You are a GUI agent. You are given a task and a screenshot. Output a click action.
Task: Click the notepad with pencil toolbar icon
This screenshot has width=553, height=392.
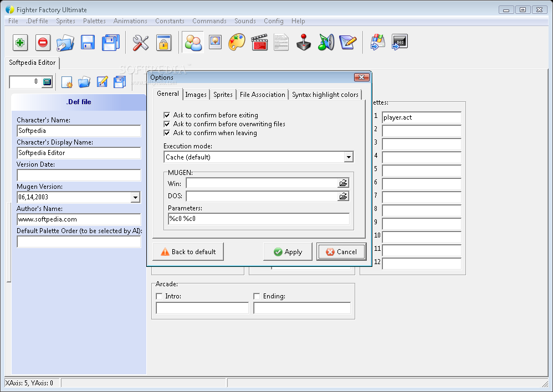coord(348,43)
